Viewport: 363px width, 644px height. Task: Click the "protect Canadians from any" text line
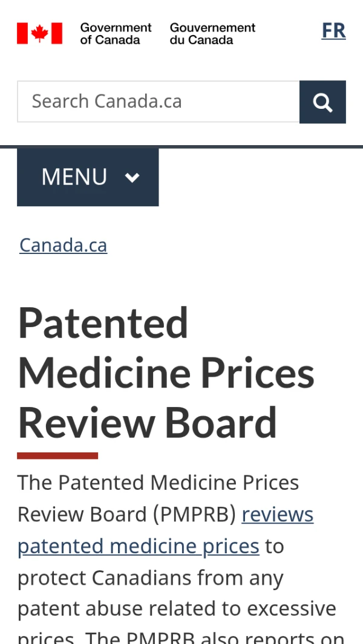tap(151, 579)
